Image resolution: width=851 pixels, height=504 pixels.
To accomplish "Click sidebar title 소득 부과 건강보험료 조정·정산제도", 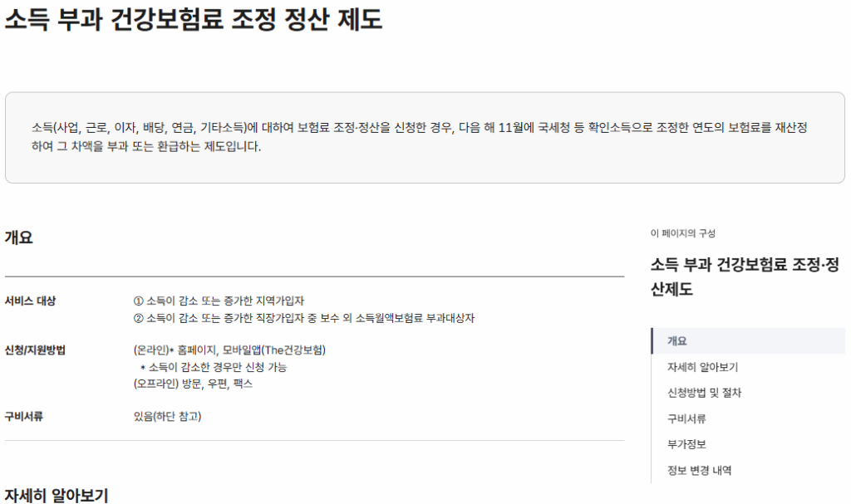I will pyautogui.click(x=745, y=276).
